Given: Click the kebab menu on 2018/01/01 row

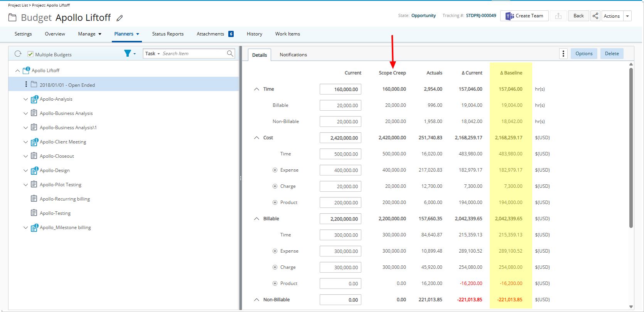Looking at the screenshot, I should pyautogui.click(x=26, y=84).
